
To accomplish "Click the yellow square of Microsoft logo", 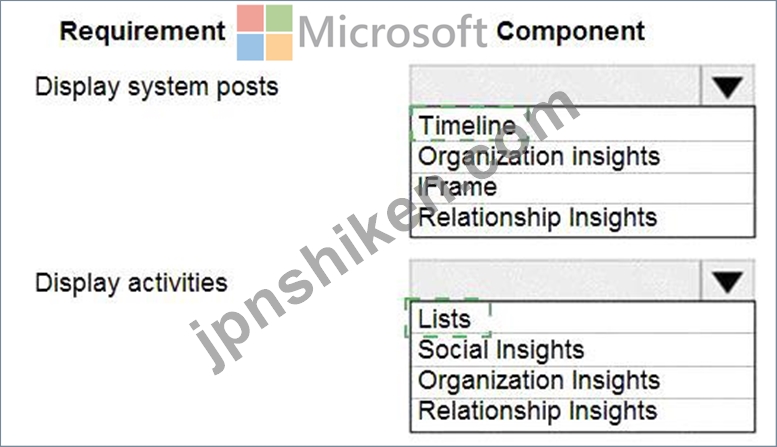I will click(x=278, y=47).
